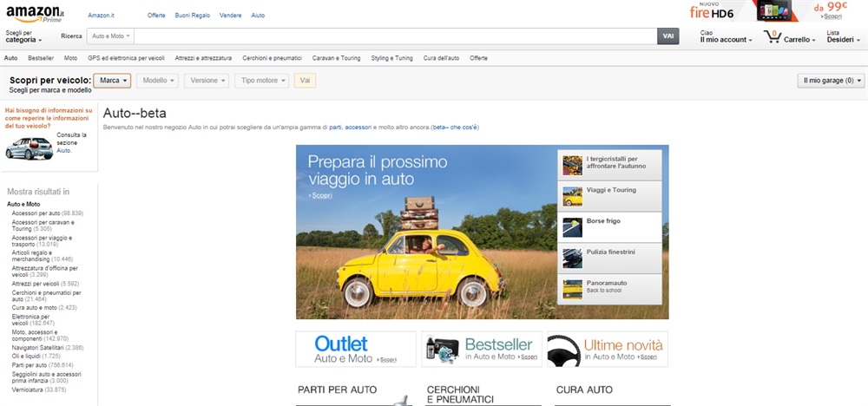Open the Offerte sub-navigation tab
The width and height of the screenshot is (868, 406).
tap(479, 58)
